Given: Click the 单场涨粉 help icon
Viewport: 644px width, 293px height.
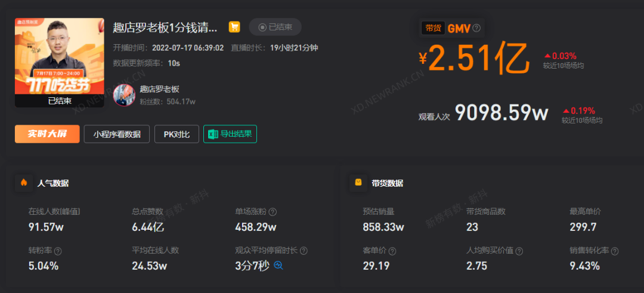Looking at the screenshot, I should [273, 212].
